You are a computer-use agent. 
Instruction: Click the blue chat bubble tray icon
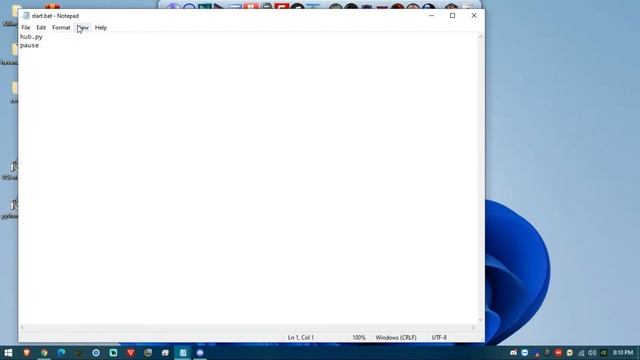[524, 353]
